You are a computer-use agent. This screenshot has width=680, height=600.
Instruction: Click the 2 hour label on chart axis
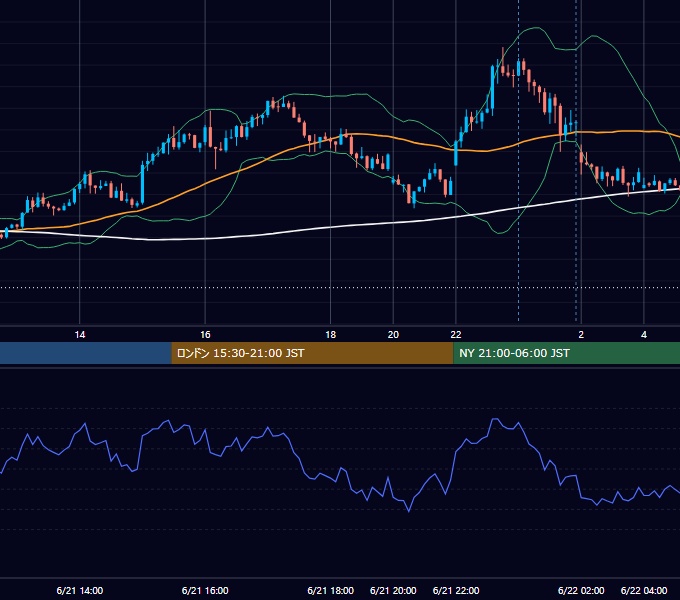coord(581,335)
